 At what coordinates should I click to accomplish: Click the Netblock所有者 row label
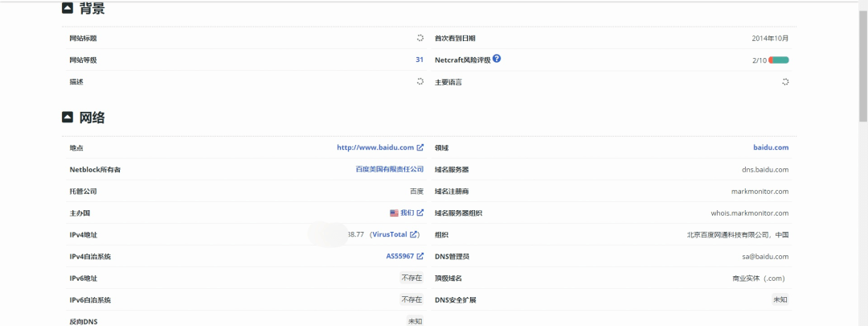coord(95,169)
